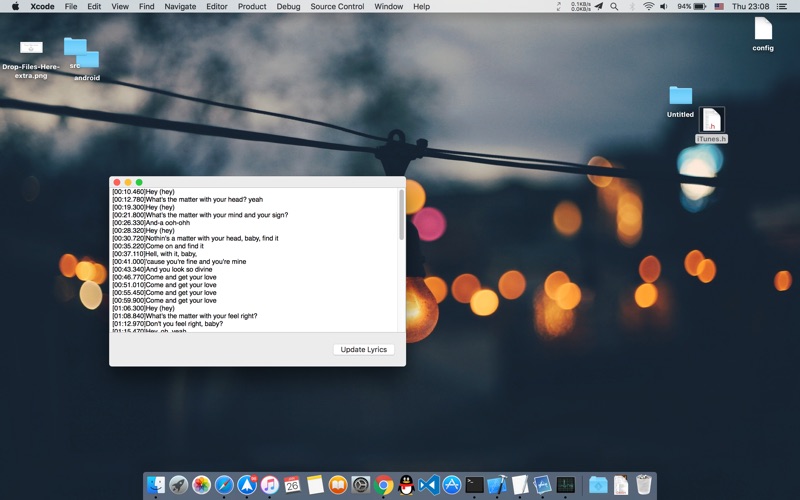The image size is (800, 500).
Task: Open the Xcode application menu
Action: click(42, 7)
